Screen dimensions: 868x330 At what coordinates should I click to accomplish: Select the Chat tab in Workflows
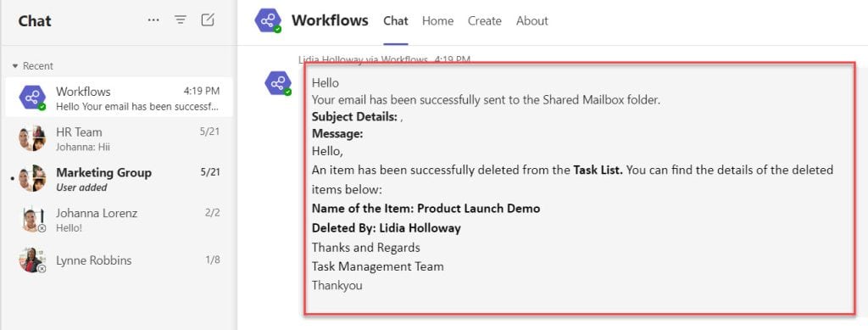click(x=396, y=21)
